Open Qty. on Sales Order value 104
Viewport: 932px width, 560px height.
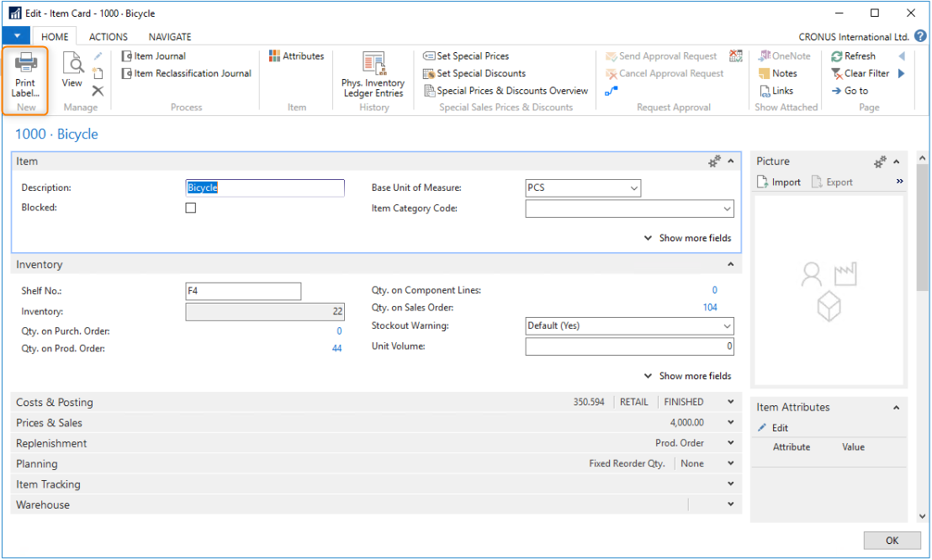[x=710, y=308]
